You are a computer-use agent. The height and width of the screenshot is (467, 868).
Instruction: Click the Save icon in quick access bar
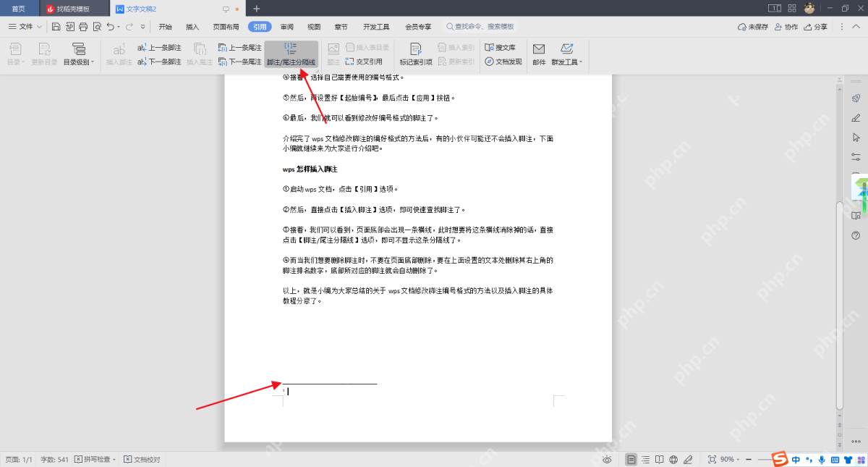(x=56, y=27)
